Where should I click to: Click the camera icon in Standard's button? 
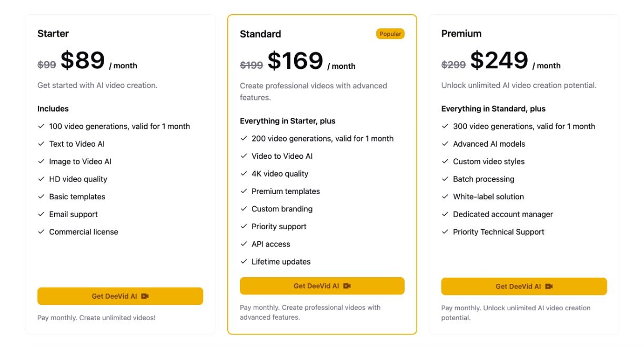[x=347, y=286]
